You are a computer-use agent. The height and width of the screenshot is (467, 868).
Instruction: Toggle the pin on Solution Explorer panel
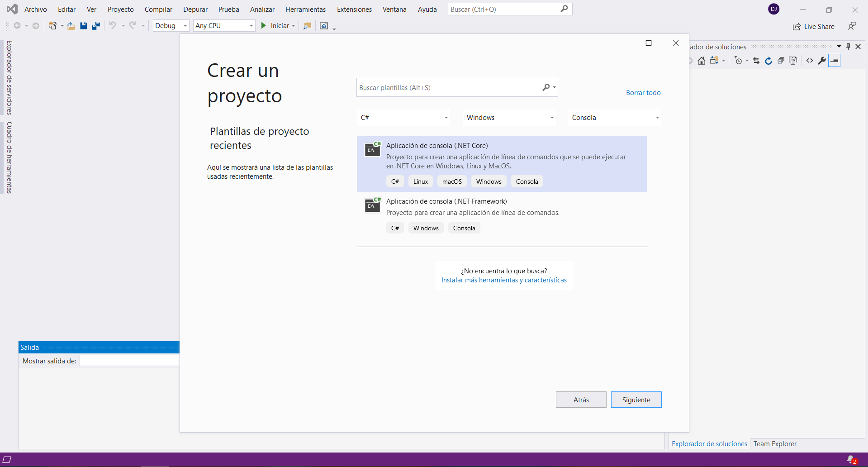848,47
